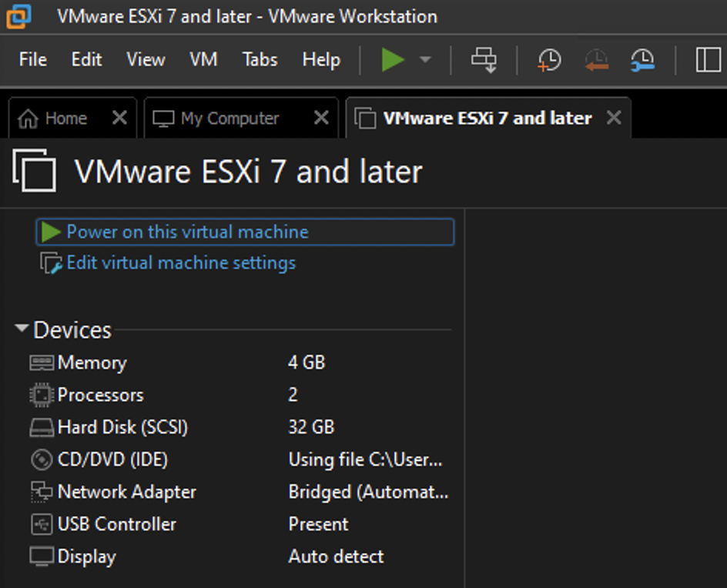
Task: Click the Send Ctrl+Alt+Del toolbar icon
Action: [x=484, y=60]
